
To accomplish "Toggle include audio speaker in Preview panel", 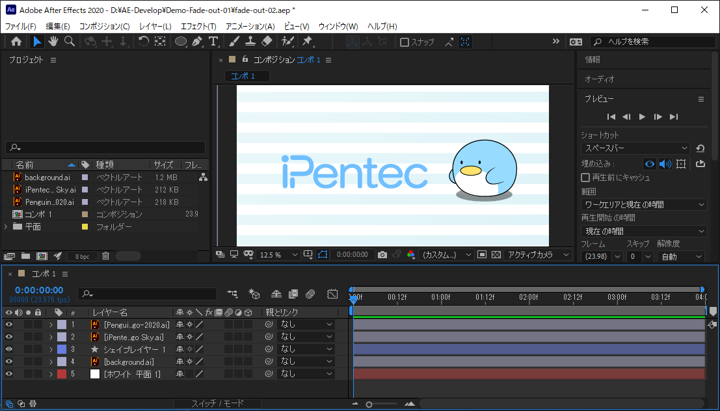I will pyautogui.click(x=665, y=163).
